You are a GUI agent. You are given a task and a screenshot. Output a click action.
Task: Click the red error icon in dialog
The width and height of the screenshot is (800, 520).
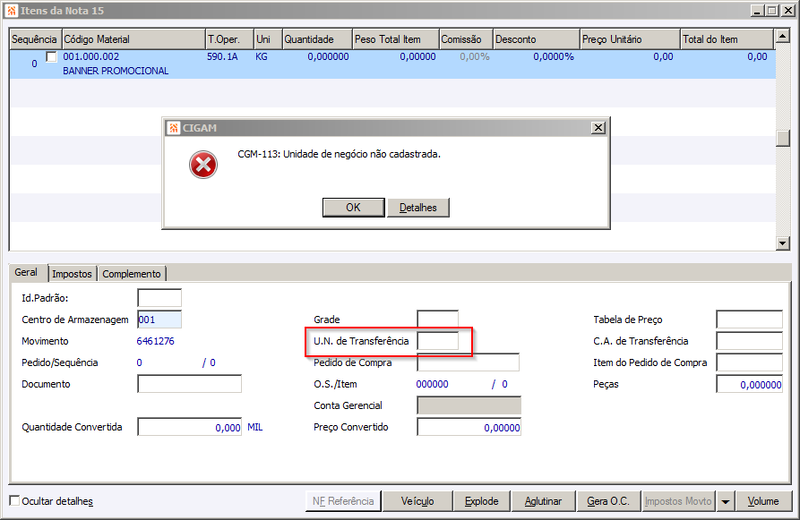click(x=203, y=165)
